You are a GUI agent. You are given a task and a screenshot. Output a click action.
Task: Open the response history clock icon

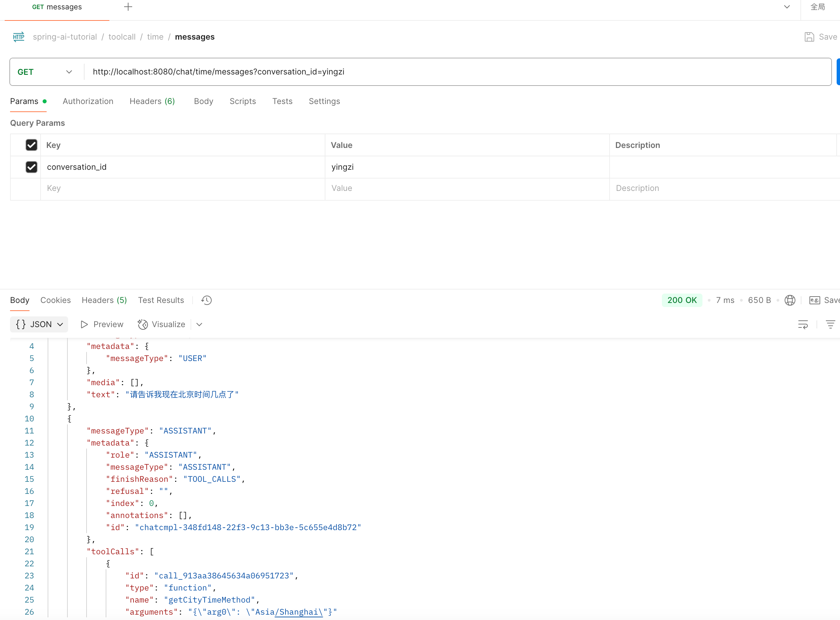click(206, 300)
